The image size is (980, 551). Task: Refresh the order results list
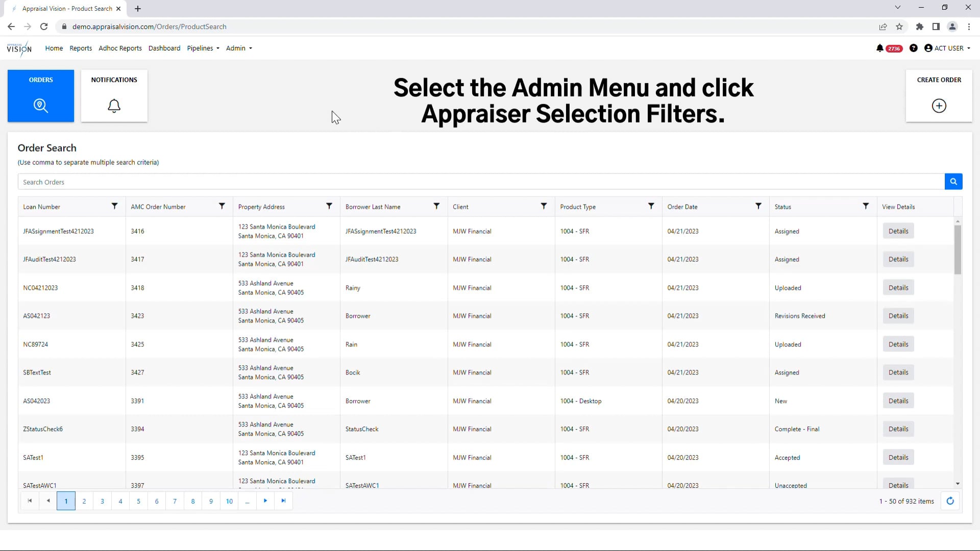click(950, 501)
